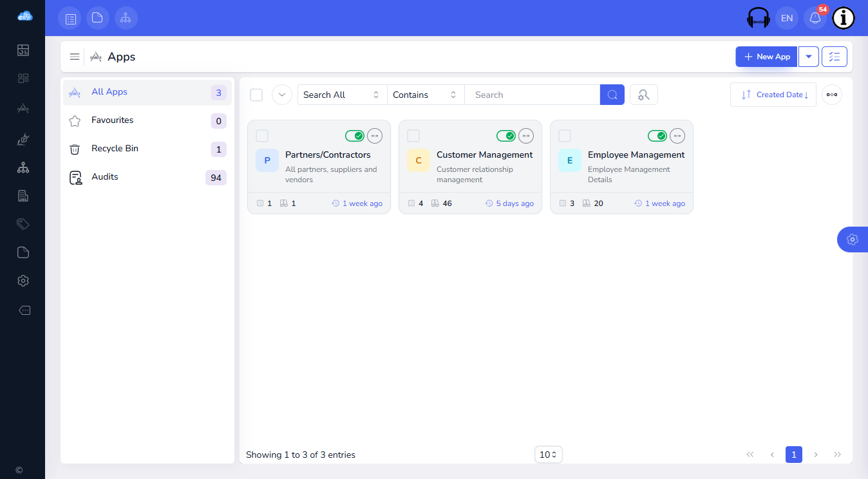Toggle the hamburger menu beside Apps title
The height and width of the screenshot is (479, 868).
tap(75, 57)
